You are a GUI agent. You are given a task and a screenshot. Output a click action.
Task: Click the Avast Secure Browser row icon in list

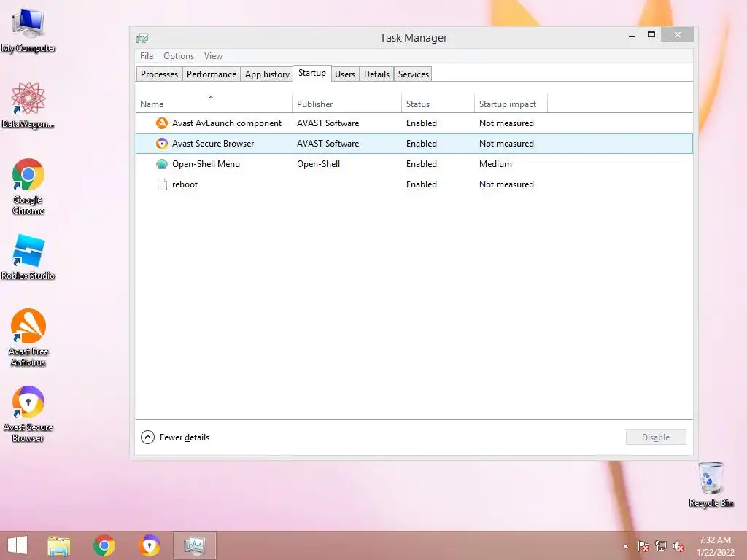coord(162,144)
